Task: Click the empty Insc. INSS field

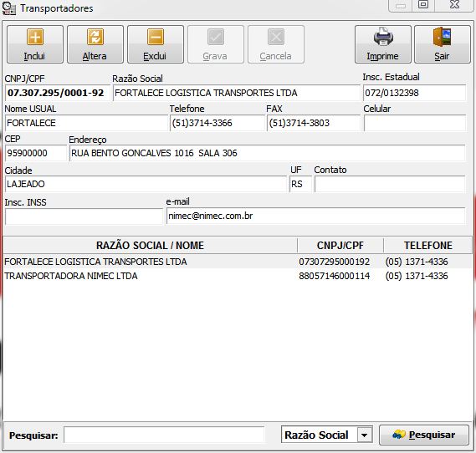Action: click(84, 216)
